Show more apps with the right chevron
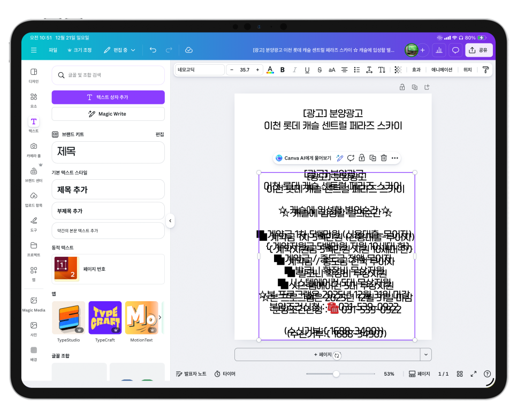Screen dimensions: 517x420 160,317
